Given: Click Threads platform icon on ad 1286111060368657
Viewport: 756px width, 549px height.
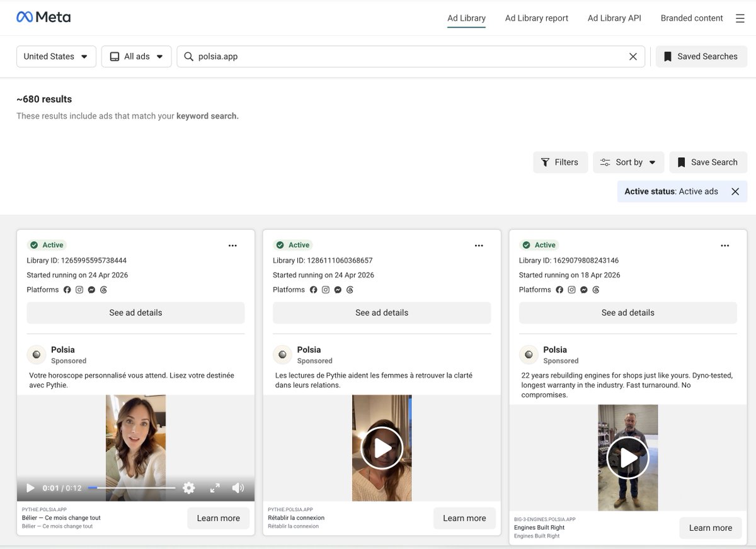Looking at the screenshot, I should pyautogui.click(x=350, y=290).
